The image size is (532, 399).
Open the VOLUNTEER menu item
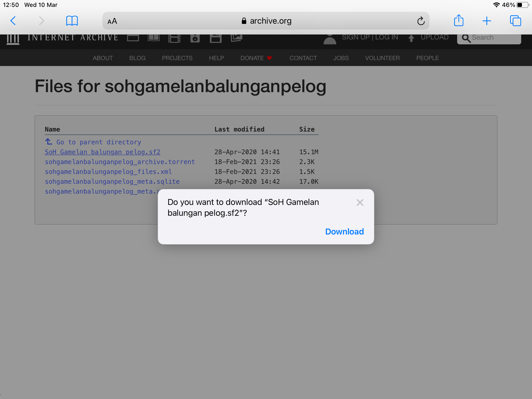382,58
